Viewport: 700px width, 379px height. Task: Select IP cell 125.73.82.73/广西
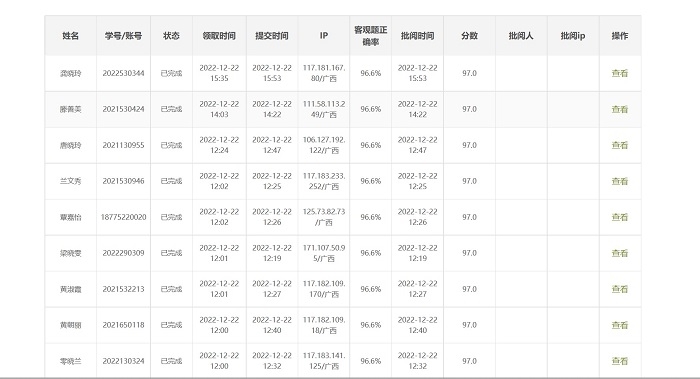pos(324,217)
